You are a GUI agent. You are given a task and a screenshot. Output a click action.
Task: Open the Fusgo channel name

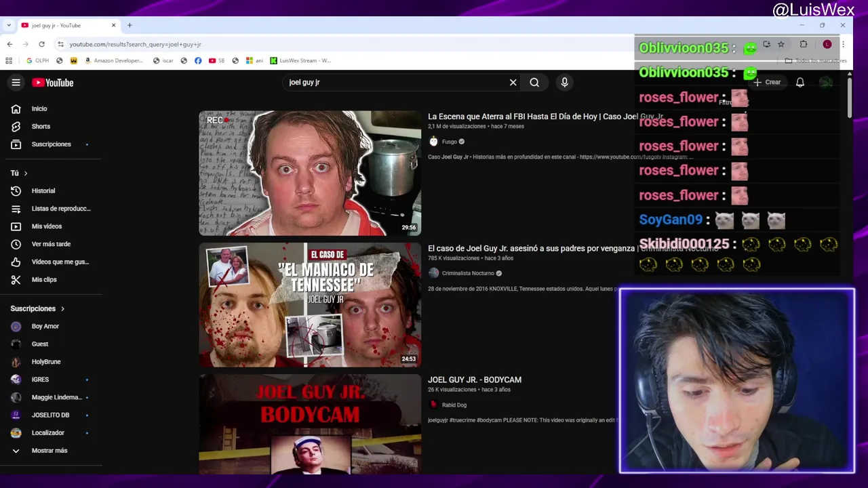pyautogui.click(x=450, y=142)
